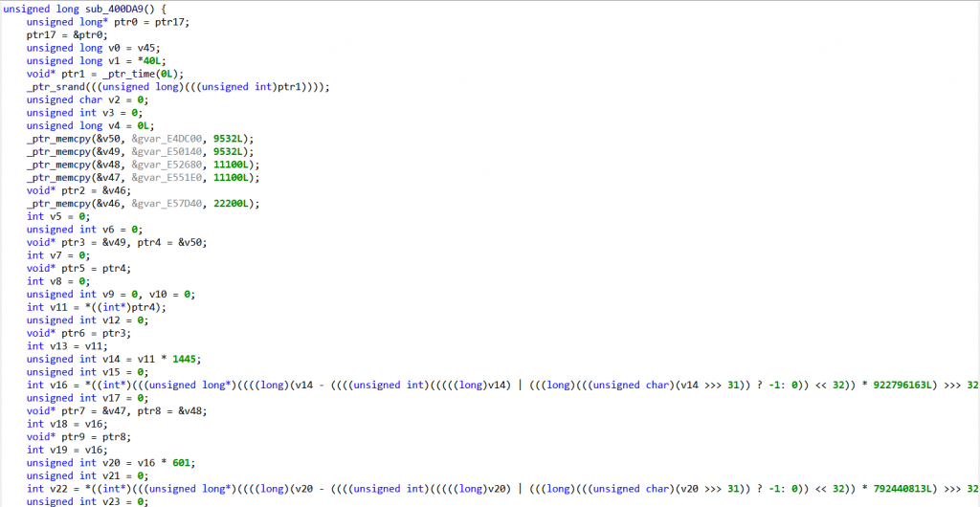The image size is (980, 507).
Task: Click the constant 792440813L
Action: 903,490
